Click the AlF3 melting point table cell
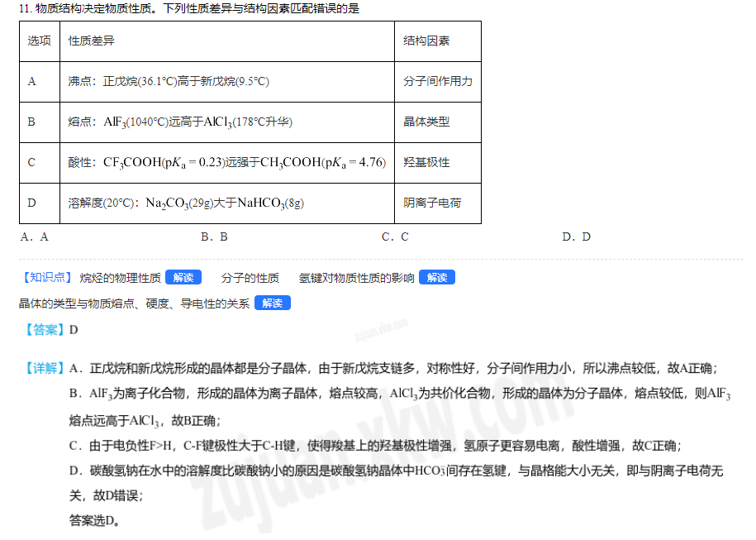The width and height of the screenshot is (756, 540). click(180, 122)
